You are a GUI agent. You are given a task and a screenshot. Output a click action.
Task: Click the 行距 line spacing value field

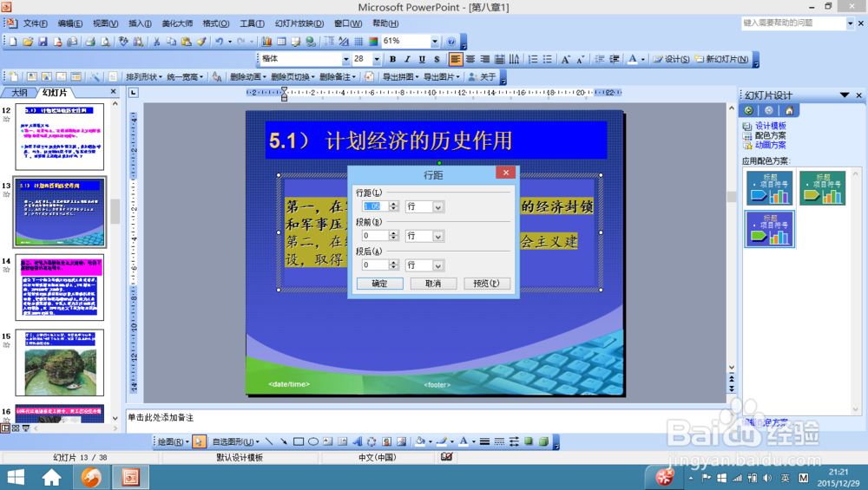click(x=376, y=206)
